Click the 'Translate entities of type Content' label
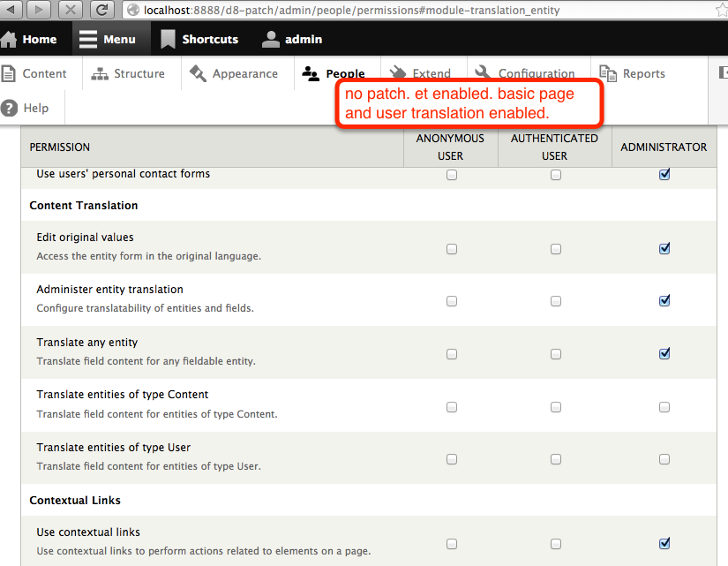This screenshot has height=566, width=728. pos(122,394)
